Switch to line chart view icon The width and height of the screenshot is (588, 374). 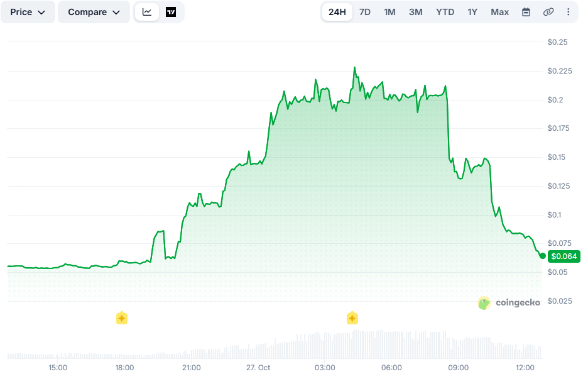[x=147, y=12]
